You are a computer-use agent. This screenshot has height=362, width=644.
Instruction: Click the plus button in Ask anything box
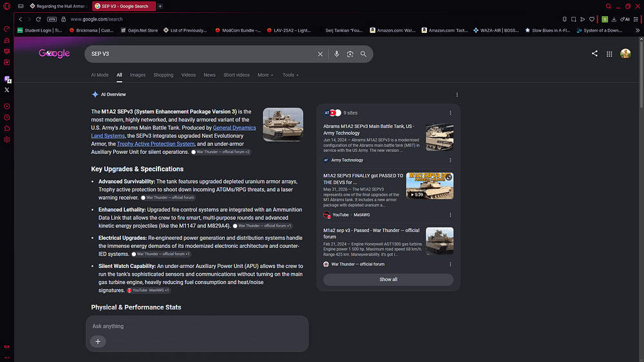coord(98,341)
